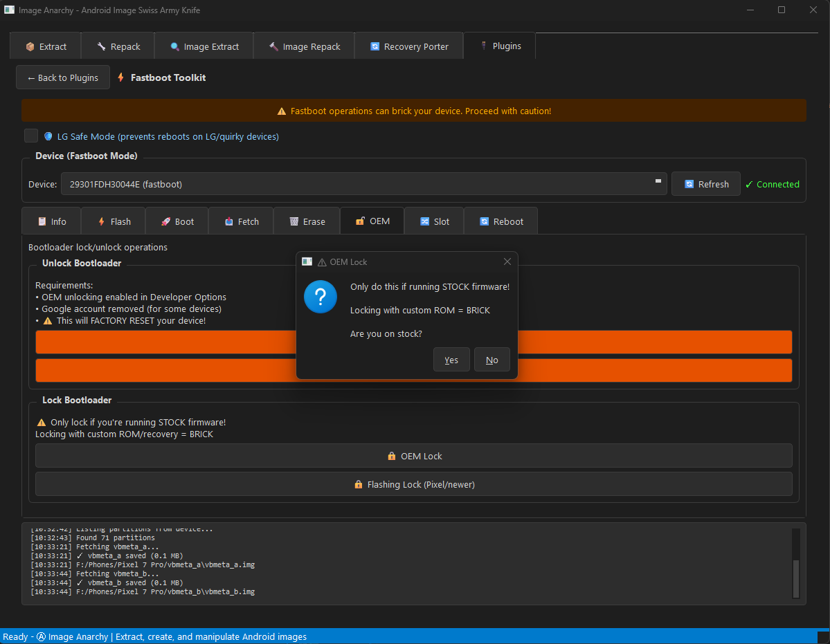Click Back to Plugins button
This screenshot has height=644, width=830.
point(63,77)
